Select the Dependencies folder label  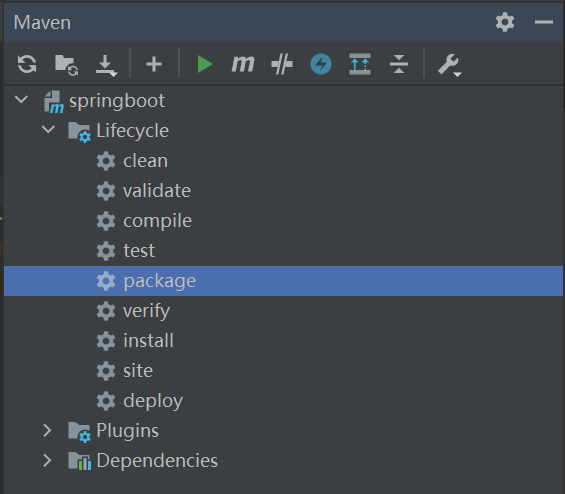[157, 460]
